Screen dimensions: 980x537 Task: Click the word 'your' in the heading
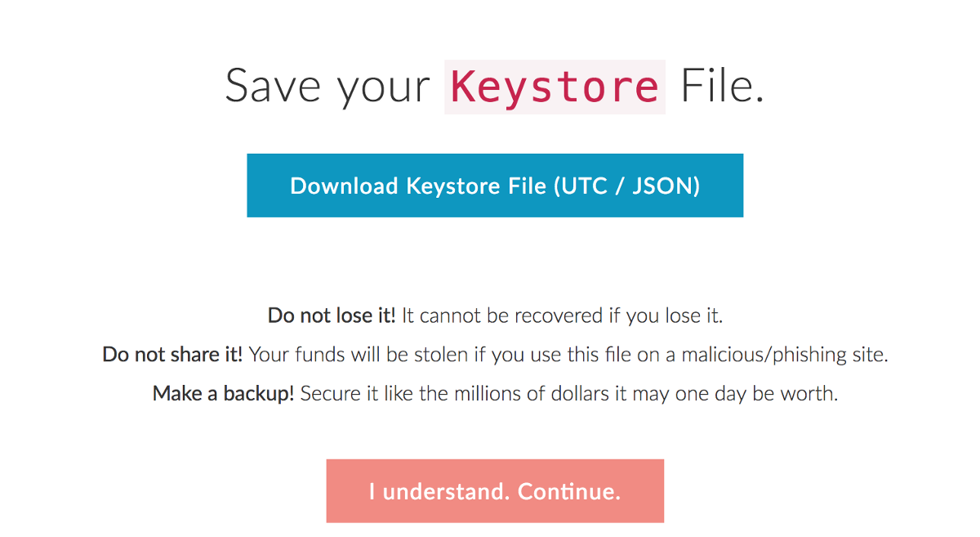(x=383, y=87)
